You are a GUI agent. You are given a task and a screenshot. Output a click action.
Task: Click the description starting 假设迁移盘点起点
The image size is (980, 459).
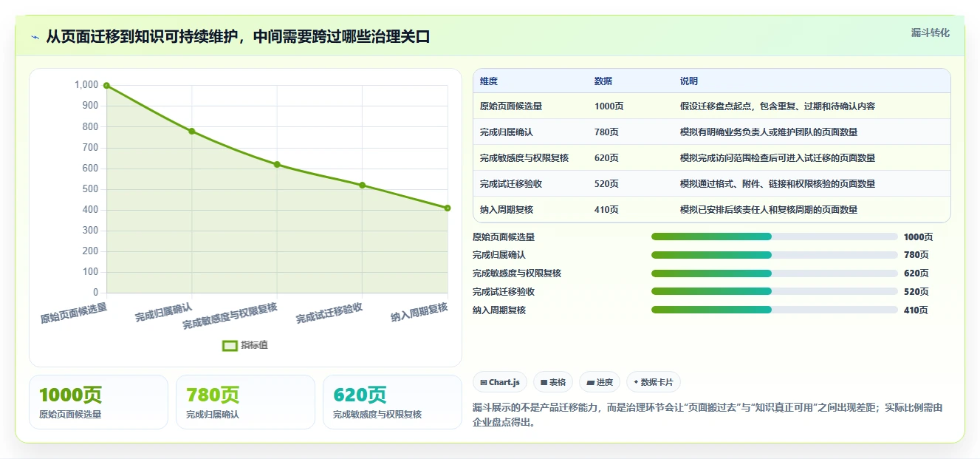pos(778,106)
